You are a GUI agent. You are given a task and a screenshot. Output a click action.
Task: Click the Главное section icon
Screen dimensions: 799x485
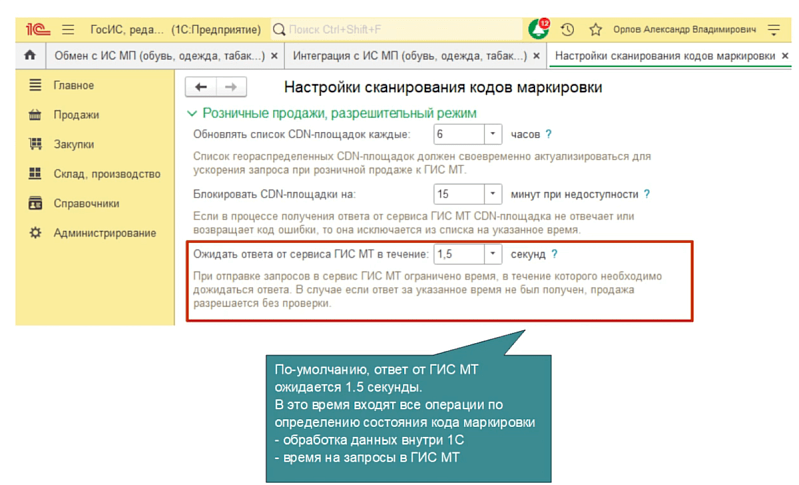[x=35, y=85]
